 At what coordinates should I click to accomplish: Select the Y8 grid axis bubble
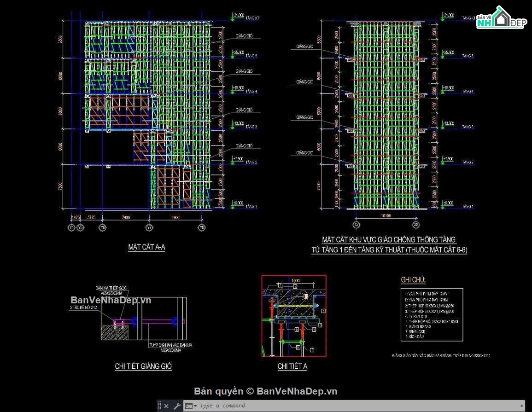click(202, 227)
